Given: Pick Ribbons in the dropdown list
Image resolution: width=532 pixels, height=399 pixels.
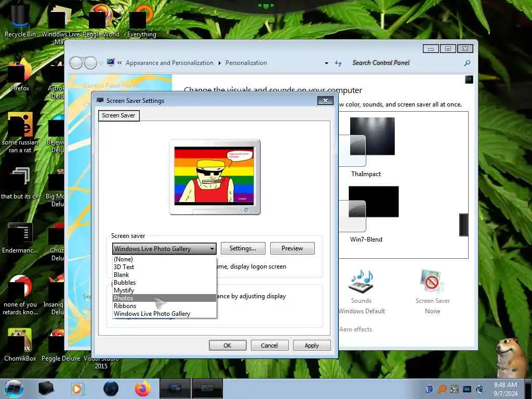Looking at the screenshot, I should 164,305.
